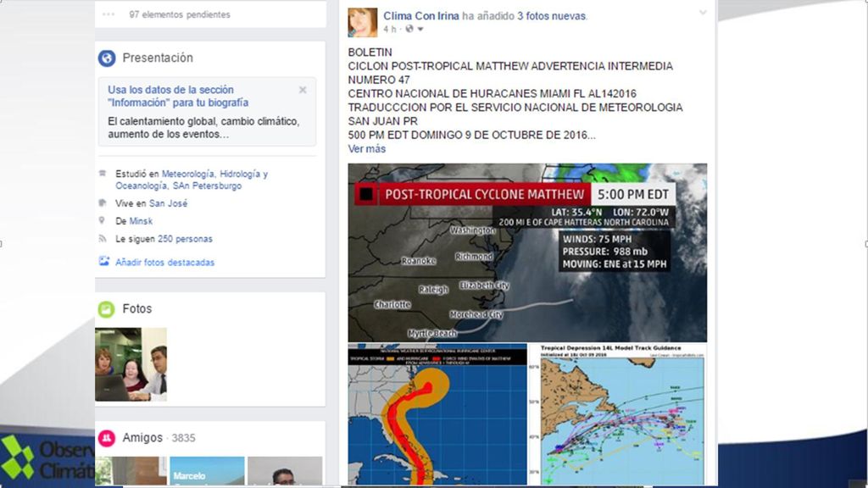Click the Presentación globe icon
The width and height of the screenshot is (868, 488).
click(x=107, y=58)
